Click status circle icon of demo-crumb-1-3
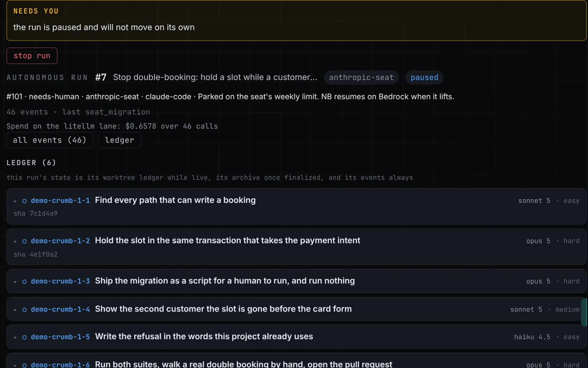 pyautogui.click(x=24, y=282)
